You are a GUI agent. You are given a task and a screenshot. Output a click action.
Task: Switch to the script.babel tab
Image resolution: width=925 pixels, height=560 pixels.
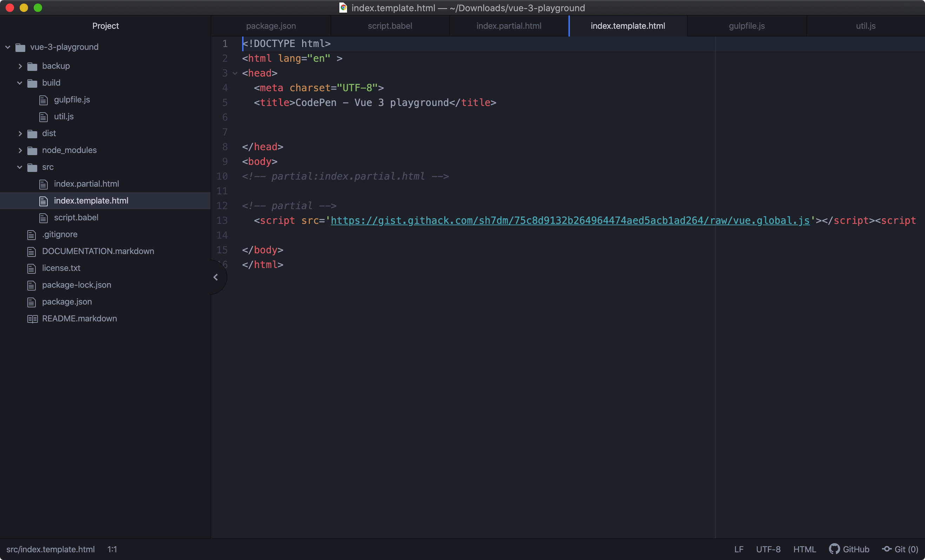390,26
